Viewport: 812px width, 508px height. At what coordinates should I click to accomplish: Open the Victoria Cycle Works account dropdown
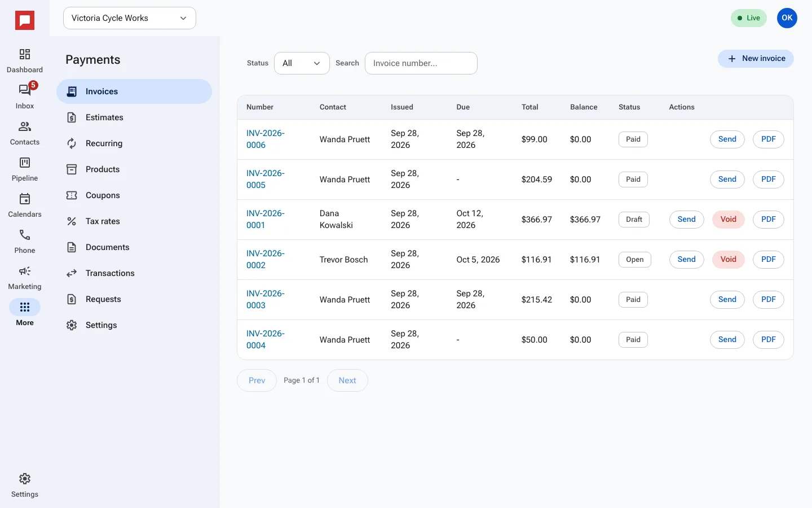click(130, 18)
